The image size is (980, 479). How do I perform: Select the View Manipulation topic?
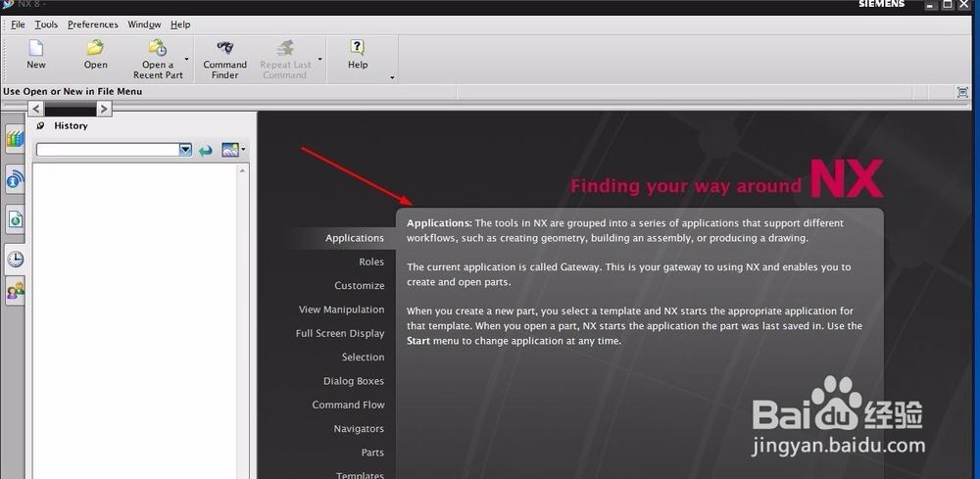click(341, 310)
